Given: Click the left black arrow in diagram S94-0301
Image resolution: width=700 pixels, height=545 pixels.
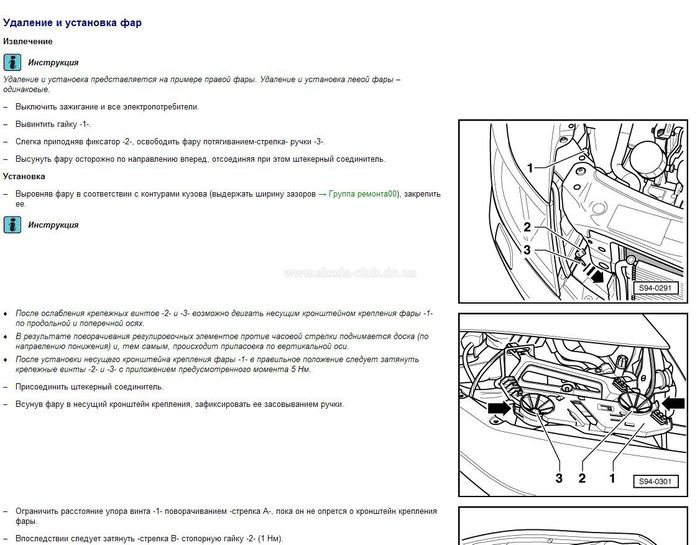Looking at the screenshot, I should point(500,408).
